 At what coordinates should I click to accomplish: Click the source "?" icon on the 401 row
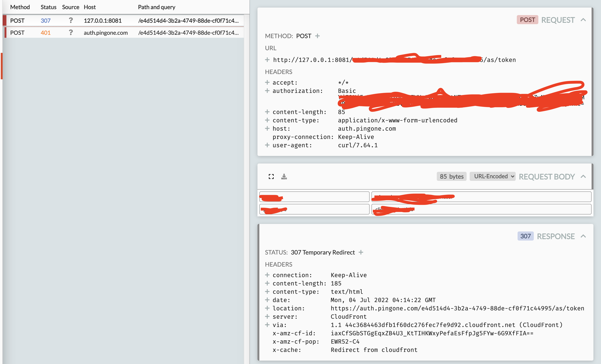coord(71,32)
